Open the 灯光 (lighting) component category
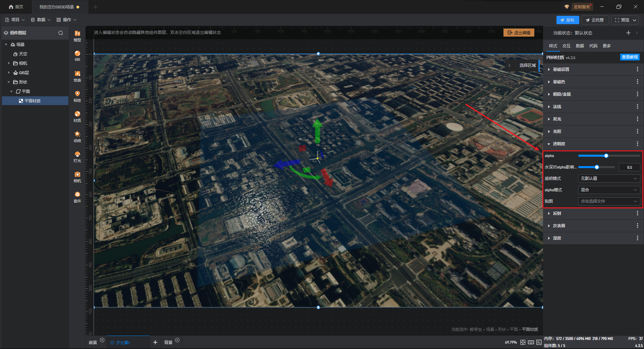The height and width of the screenshot is (349, 644). coord(77,157)
